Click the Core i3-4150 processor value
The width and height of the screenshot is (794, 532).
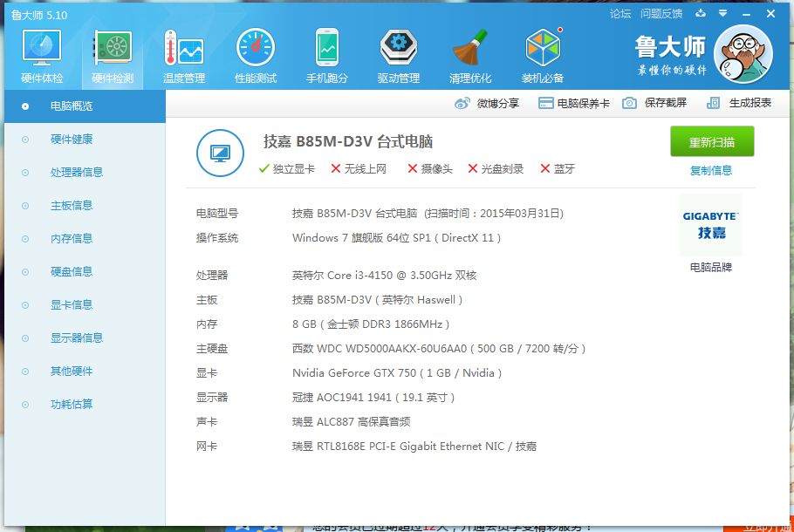tap(384, 276)
